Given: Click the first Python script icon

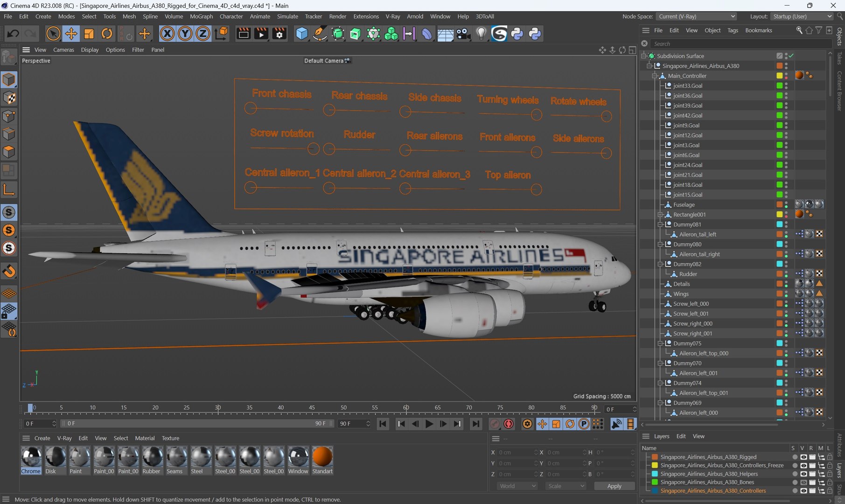Looking at the screenshot, I should 517,34.
